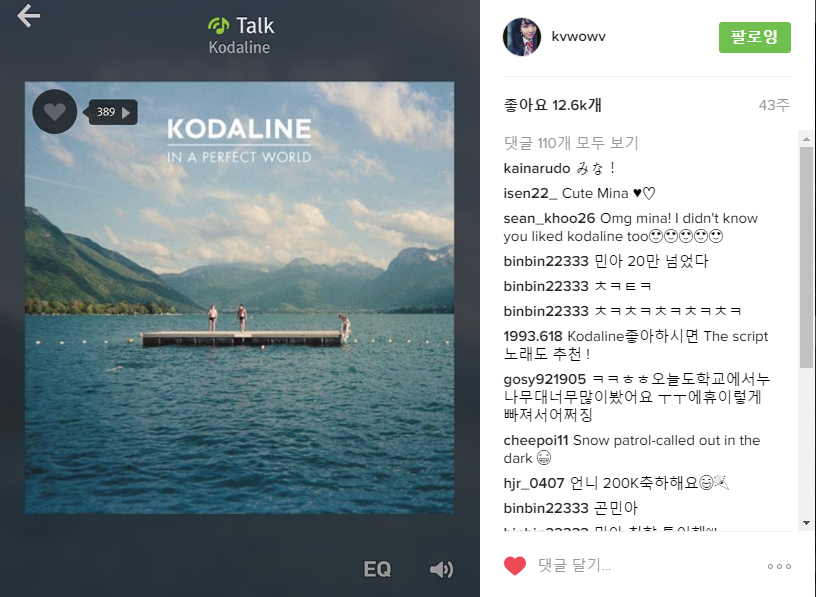This screenshot has width=816, height=597.
Task: Open cheepoi11's profile link
Action: coord(536,440)
